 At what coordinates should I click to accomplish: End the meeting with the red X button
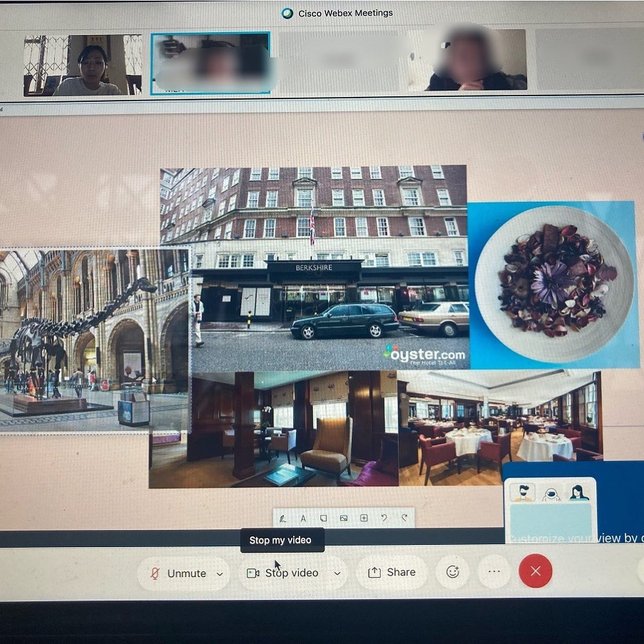535,571
